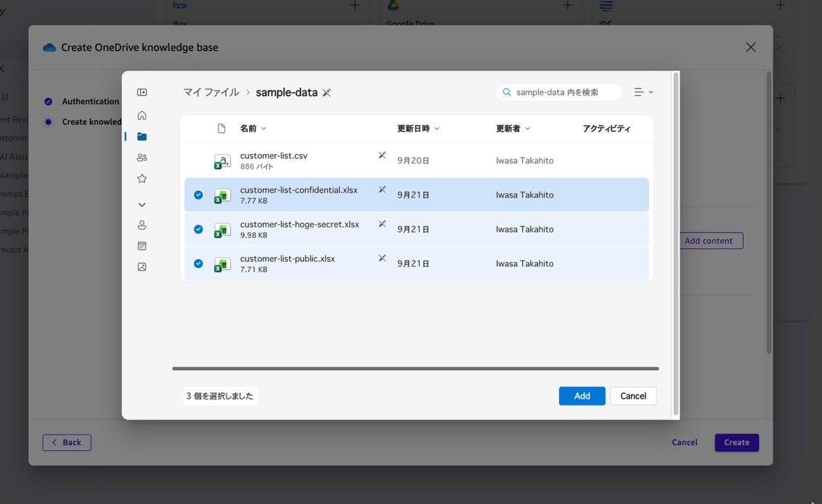Click Iwasa Takahito in customer-list.csv row
Screen dimensions: 822x504
click(525, 160)
